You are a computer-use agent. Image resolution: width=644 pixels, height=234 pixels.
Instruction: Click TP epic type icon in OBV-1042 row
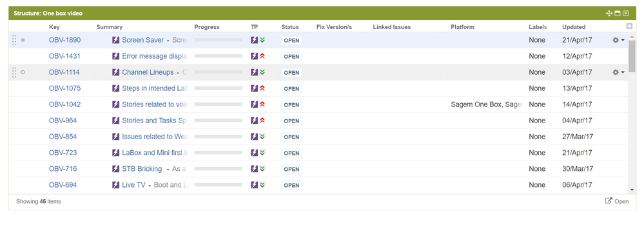pyautogui.click(x=254, y=104)
